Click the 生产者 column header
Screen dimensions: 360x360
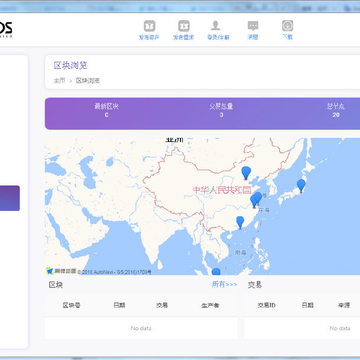[x=210, y=305]
